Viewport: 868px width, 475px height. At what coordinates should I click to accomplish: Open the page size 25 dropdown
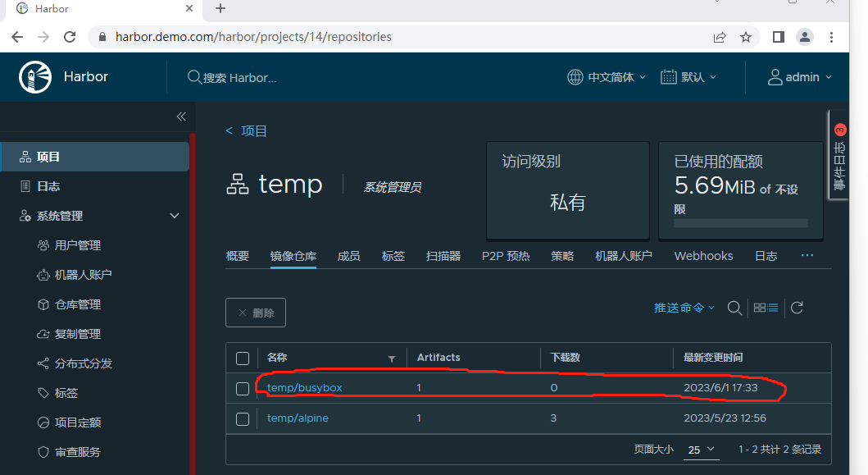[701, 450]
